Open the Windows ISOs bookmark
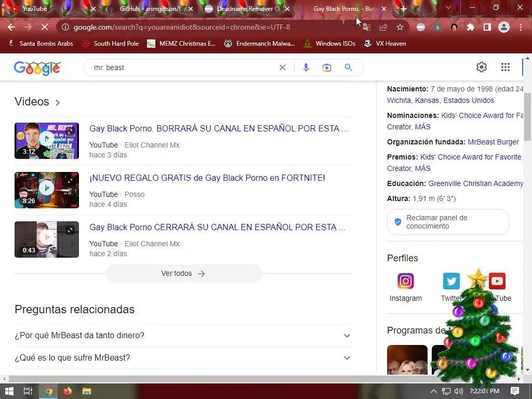This screenshot has width=532, height=399. point(330,44)
